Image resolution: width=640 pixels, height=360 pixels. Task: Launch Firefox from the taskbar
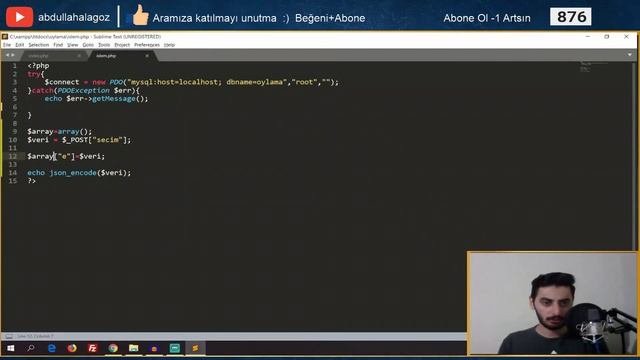(x=72, y=348)
